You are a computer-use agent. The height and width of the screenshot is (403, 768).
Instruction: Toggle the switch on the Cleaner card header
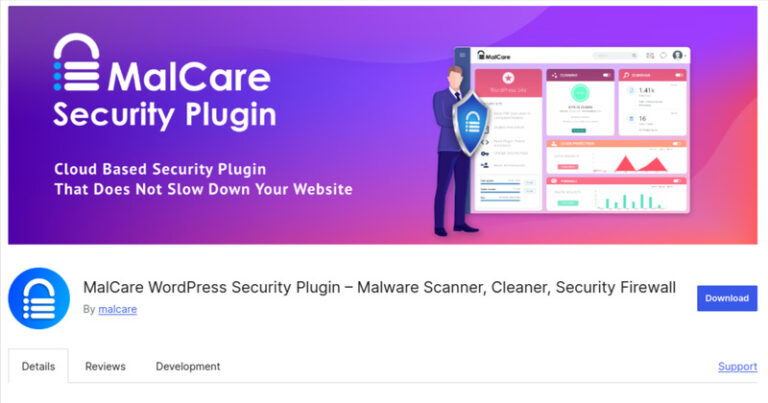tap(607, 75)
